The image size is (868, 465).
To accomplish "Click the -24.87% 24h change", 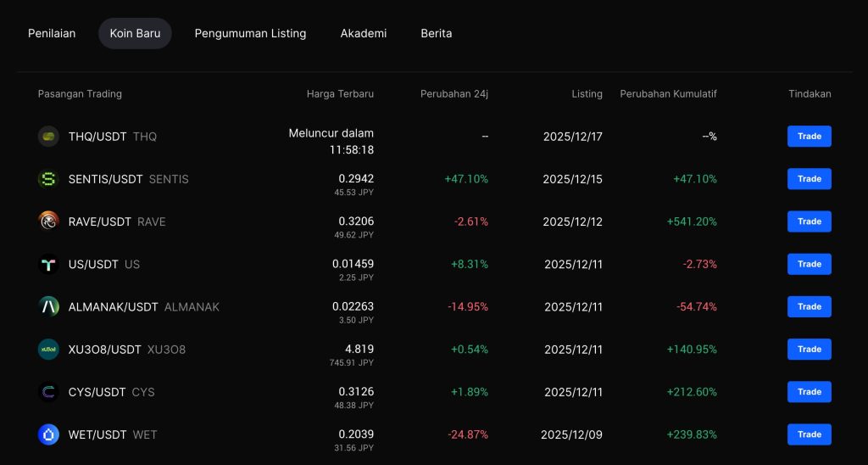I will coord(468,434).
